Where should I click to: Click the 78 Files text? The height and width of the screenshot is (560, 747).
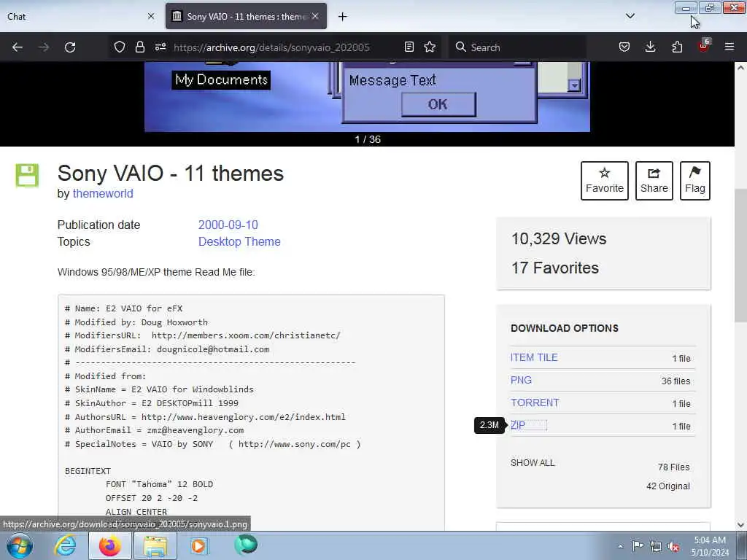pyautogui.click(x=673, y=467)
